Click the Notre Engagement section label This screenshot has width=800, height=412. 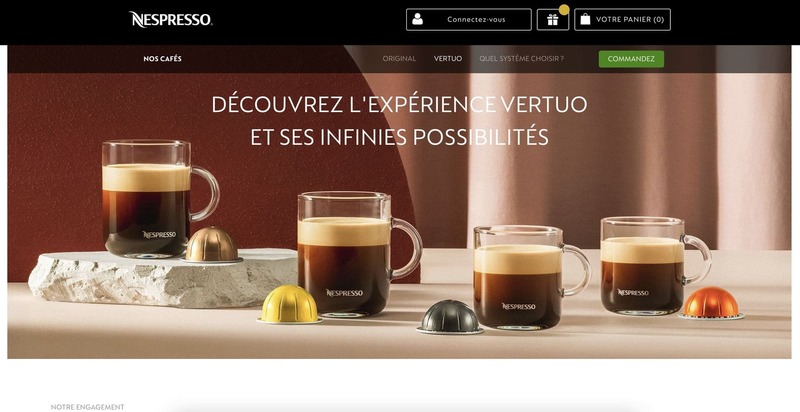coord(87,407)
